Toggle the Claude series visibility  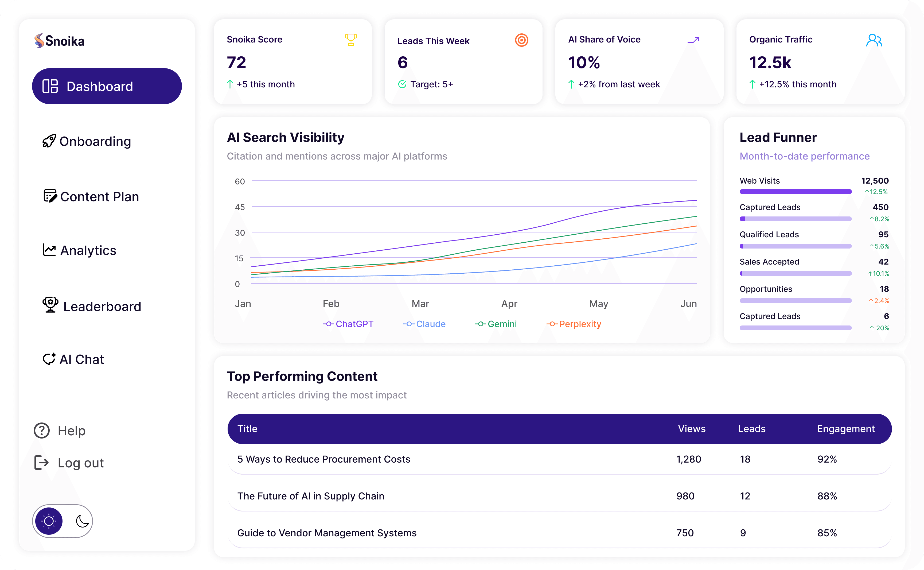point(425,323)
